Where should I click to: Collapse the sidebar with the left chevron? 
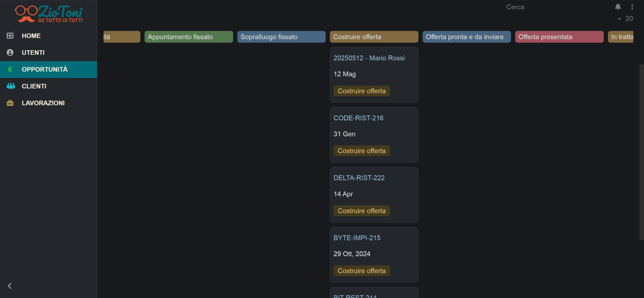[x=10, y=286]
